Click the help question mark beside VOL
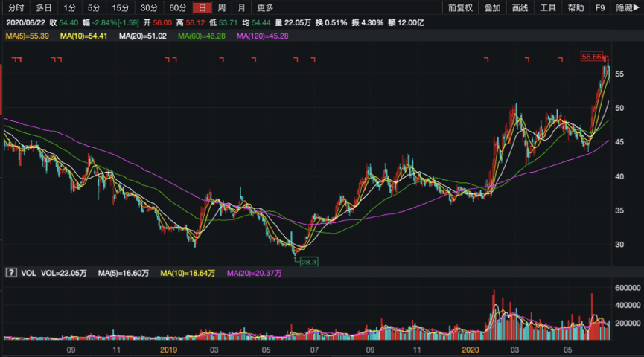The image size is (644, 357). (x=11, y=273)
